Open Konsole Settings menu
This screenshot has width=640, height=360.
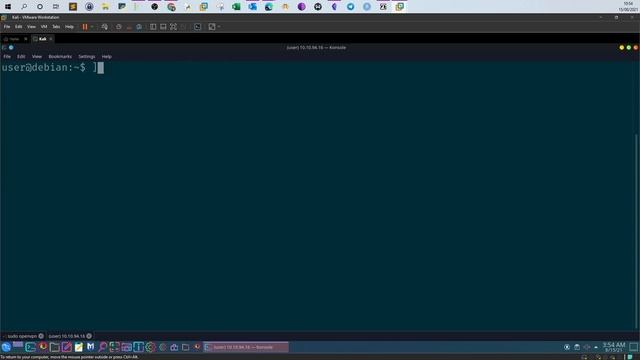pos(87,57)
